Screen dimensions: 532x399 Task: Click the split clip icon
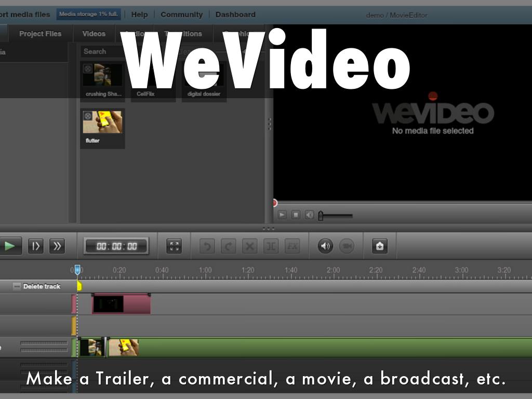pyautogui.click(x=271, y=246)
